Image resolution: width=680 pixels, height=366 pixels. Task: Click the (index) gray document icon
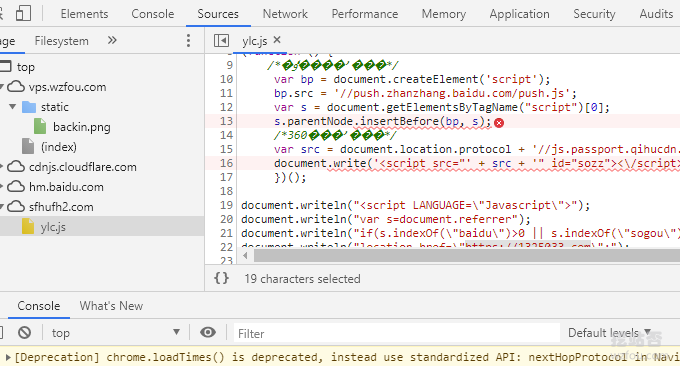click(28, 146)
